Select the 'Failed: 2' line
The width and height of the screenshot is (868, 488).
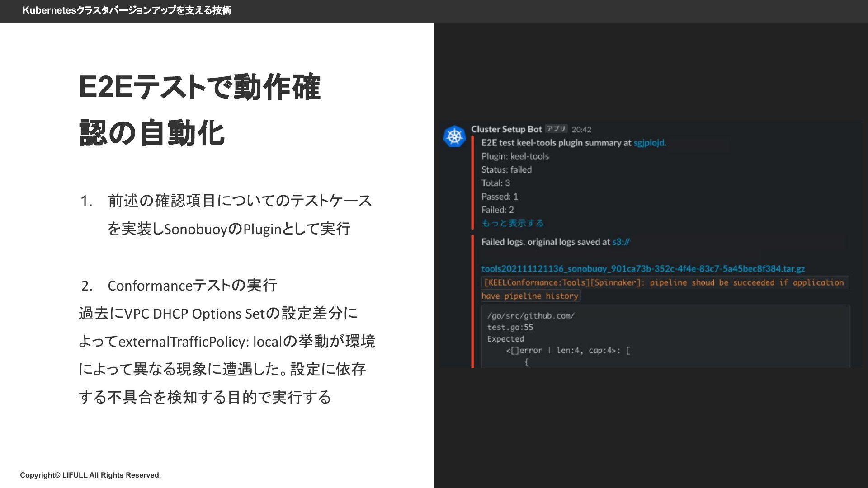497,210
